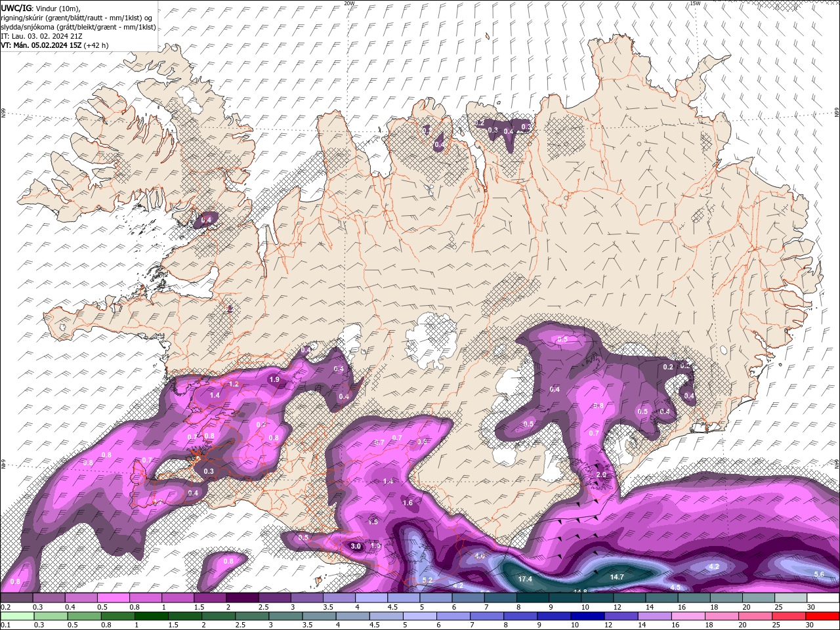Click the 'IT: Lau. 03. 02. 2024 21Z' line

coord(41,36)
